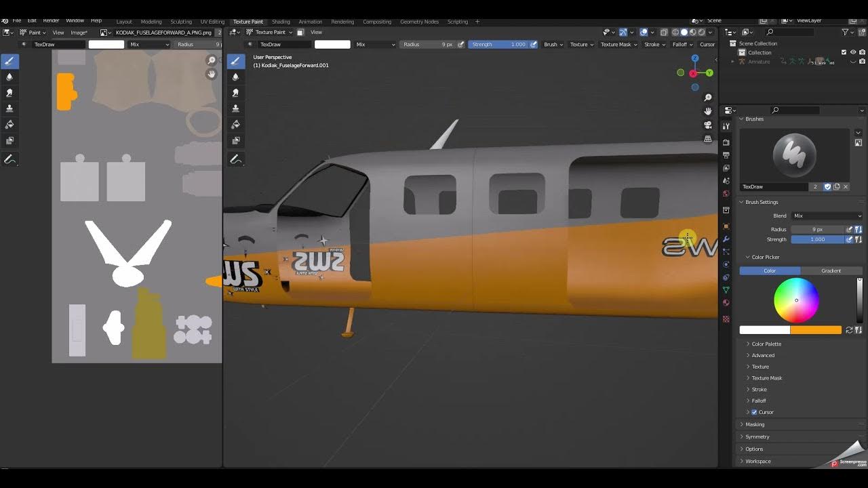
Task: Switch to the Shading workspace tab
Action: click(281, 22)
